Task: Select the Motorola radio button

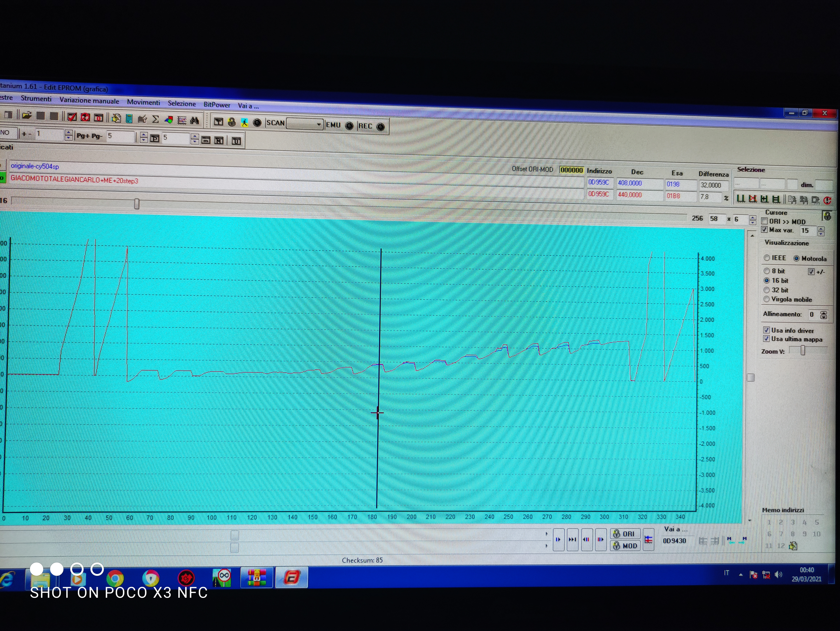Action: click(796, 258)
